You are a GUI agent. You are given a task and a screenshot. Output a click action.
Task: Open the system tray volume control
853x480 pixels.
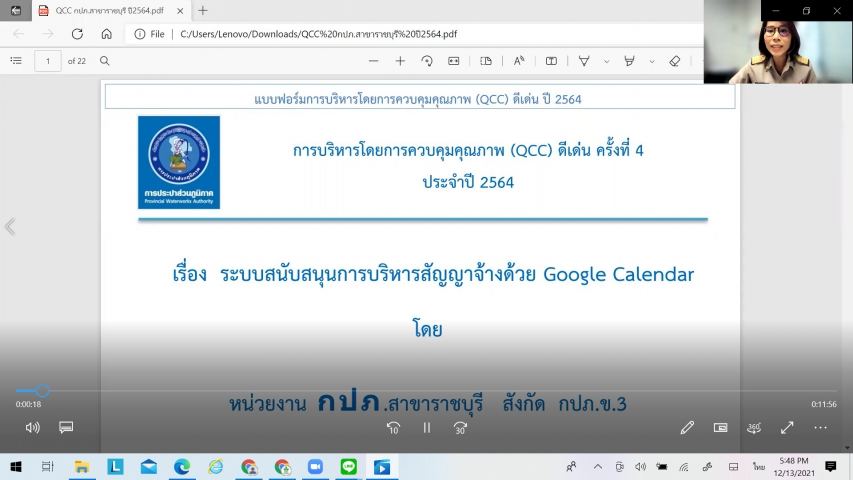click(640, 466)
